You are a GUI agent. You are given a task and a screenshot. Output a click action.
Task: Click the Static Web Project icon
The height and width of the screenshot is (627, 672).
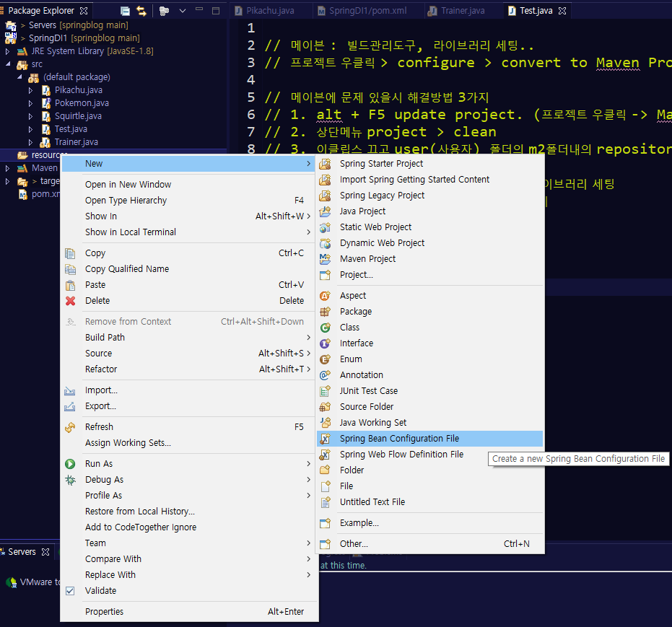point(326,227)
